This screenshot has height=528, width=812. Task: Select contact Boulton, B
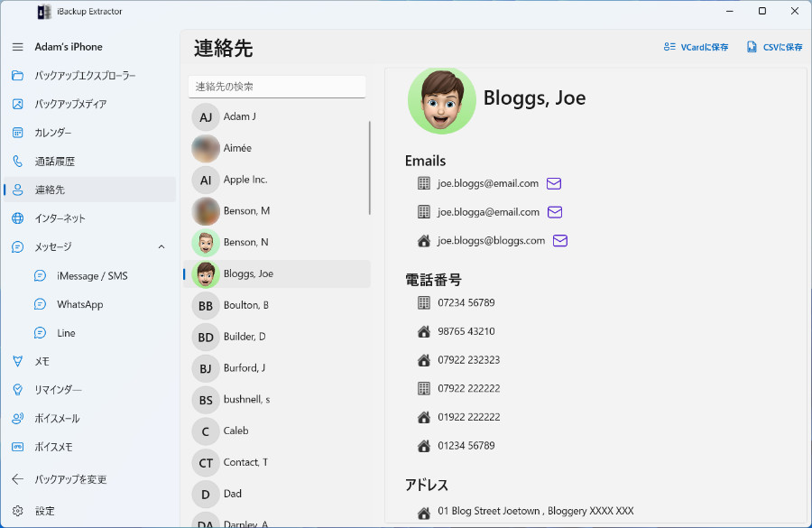point(277,305)
